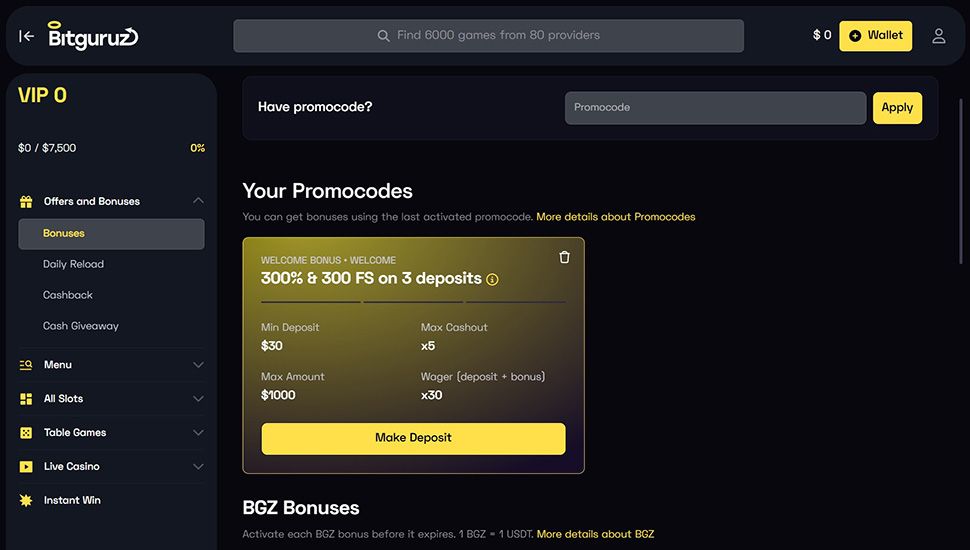Expand the Table Games chevron
Image resolution: width=970 pixels, height=550 pixels.
click(198, 432)
